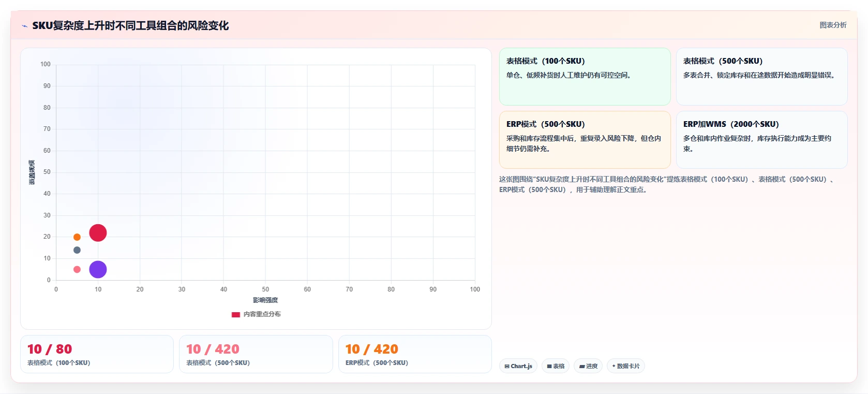This screenshot has height=394, width=868.
Task: Click the 10 / 80 stat value
Action: 50,349
